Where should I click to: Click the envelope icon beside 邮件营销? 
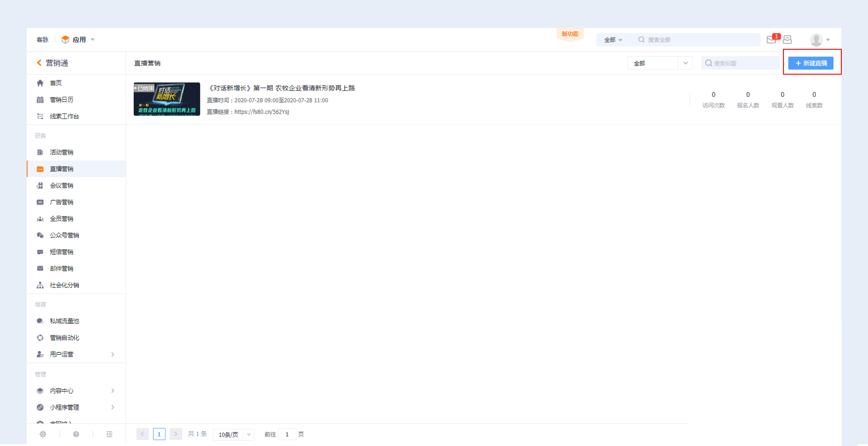coord(40,269)
